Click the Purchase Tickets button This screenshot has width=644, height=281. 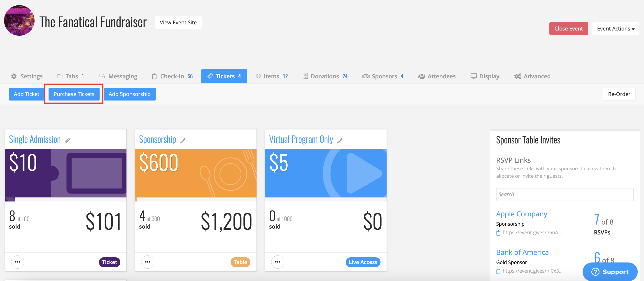74,94
